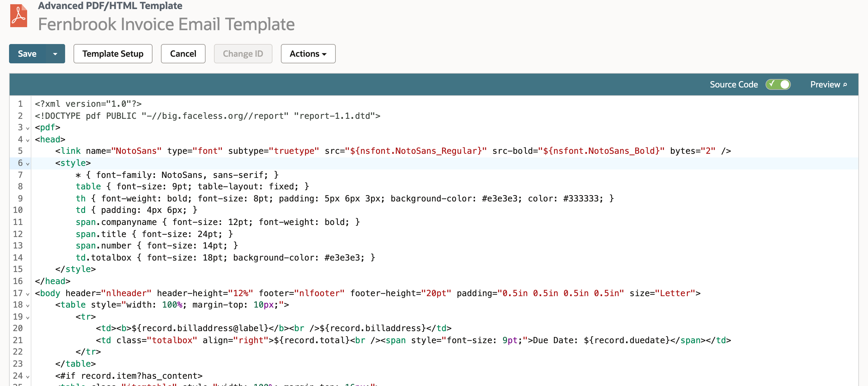Collapse the table fold arrow on line 18

coord(28,305)
